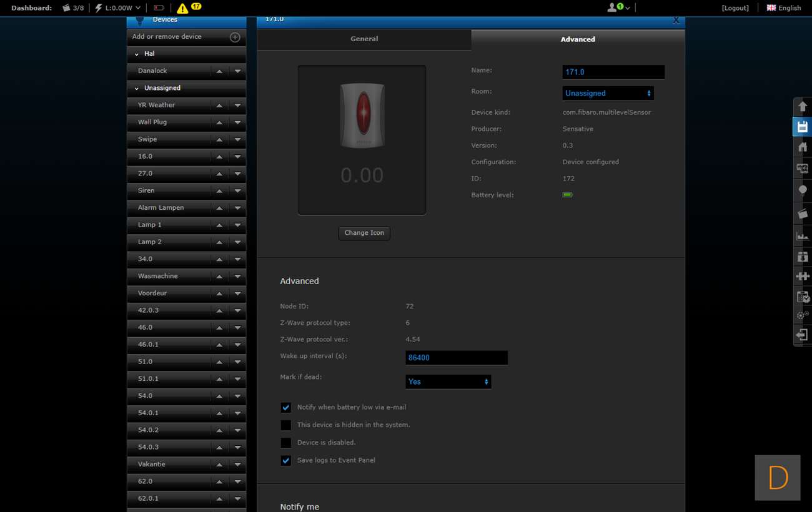The width and height of the screenshot is (812, 512).
Task: Click the save floppy disk icon in sidebar
Action: pos(803,127)
